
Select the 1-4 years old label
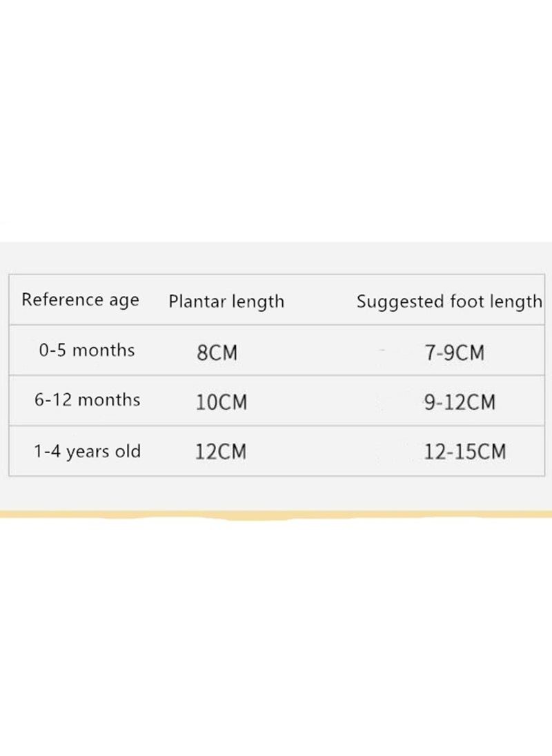(87, 451)
